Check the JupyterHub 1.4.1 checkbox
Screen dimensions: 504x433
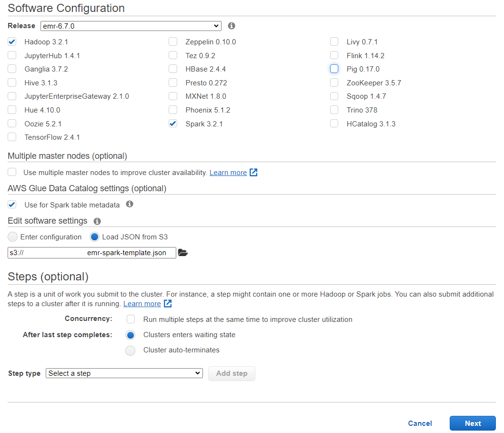pyautogui.click(x=12, y=55)
